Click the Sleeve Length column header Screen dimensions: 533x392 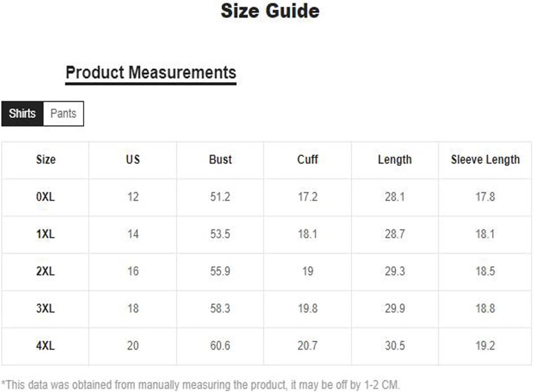(x=485, y=159)
